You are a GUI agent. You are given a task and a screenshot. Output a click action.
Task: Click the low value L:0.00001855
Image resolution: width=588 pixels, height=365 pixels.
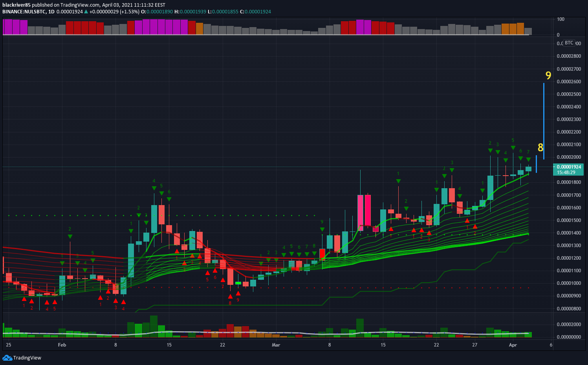(223, 12)
